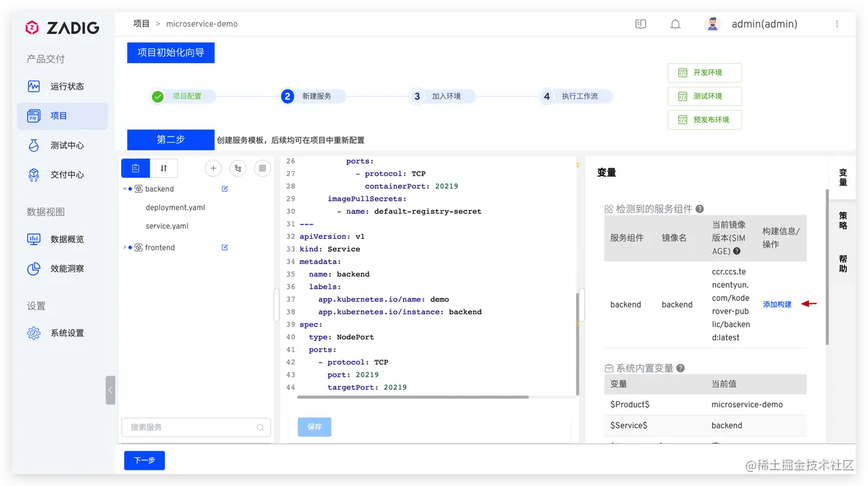This screenshot has height=486, width=868.
Task: Click the editor horizontal scrollbar
Action: click(414, 397)
